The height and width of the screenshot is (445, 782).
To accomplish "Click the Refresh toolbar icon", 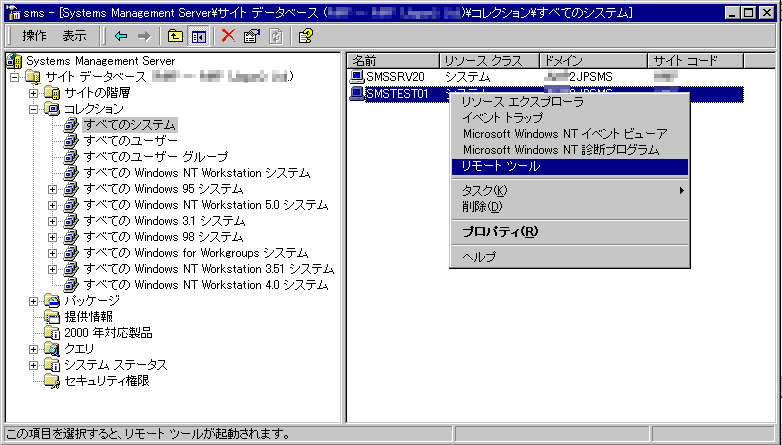I will 276,36.
